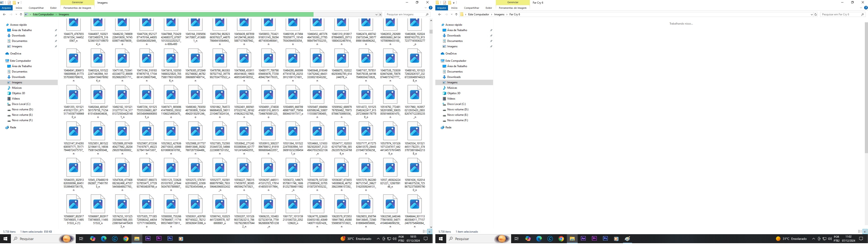Switch Far Cry 6 window to large icons view
The image size is (868, 245).
click(865, 231)
